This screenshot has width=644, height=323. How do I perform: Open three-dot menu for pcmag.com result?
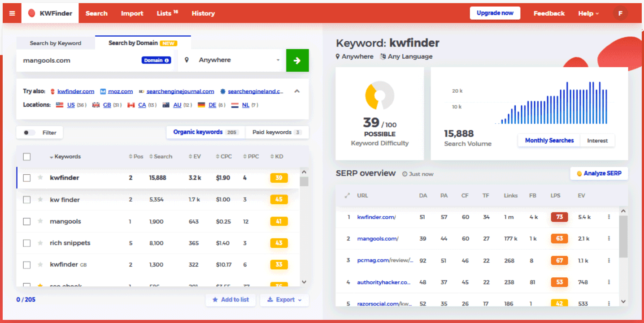pos(609,261)
